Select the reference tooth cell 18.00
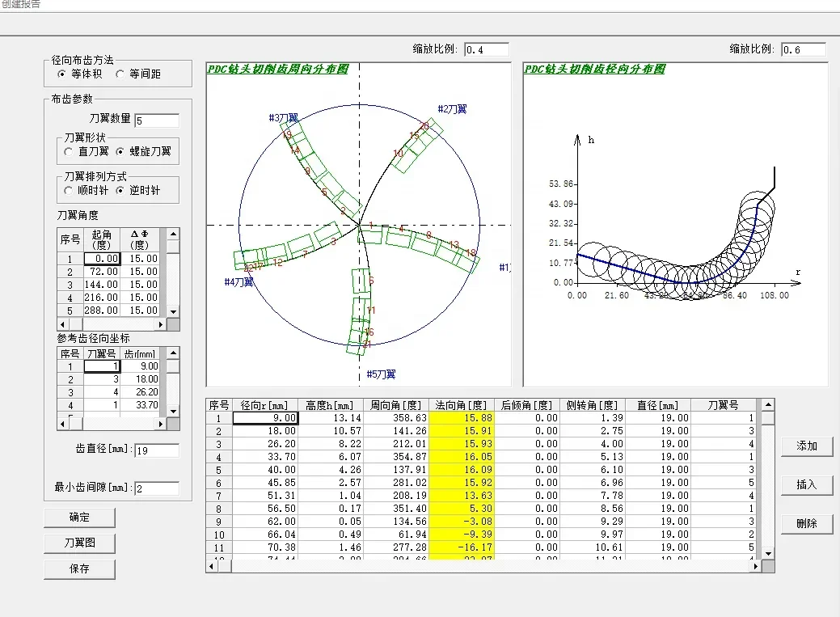The width and height of the screenshot is (840, 617). pos(141,379)
